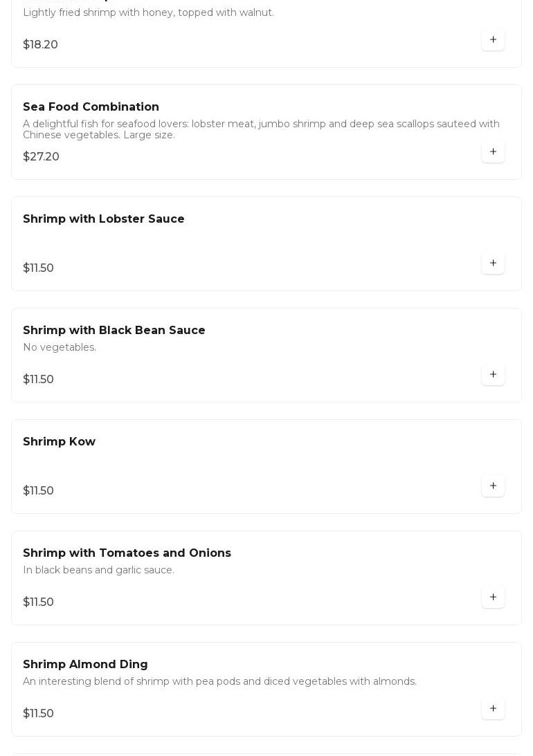Click 'In black beans and garlic sauce' text
Viewport: 533px width, 756px height.
98,570
